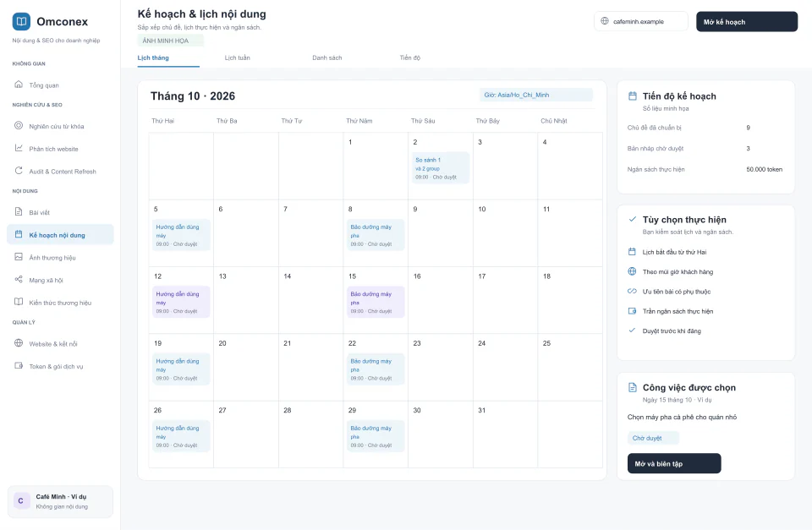Open the Bảo dưỡng máy pha event on day 22
Image resolution: width=812 pixels, height=530 pixels.
(x=376, y=369)
